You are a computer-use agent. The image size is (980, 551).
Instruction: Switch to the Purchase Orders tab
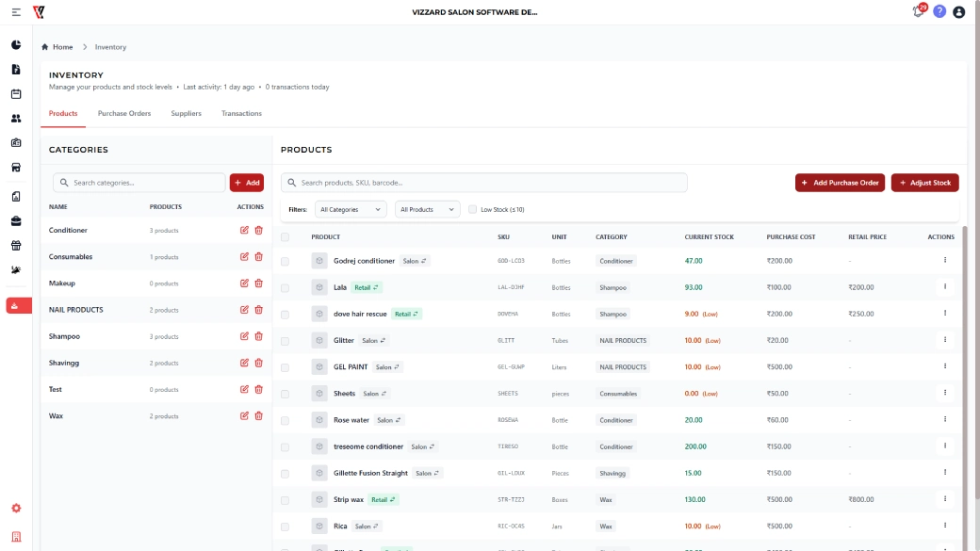(124, 114)
